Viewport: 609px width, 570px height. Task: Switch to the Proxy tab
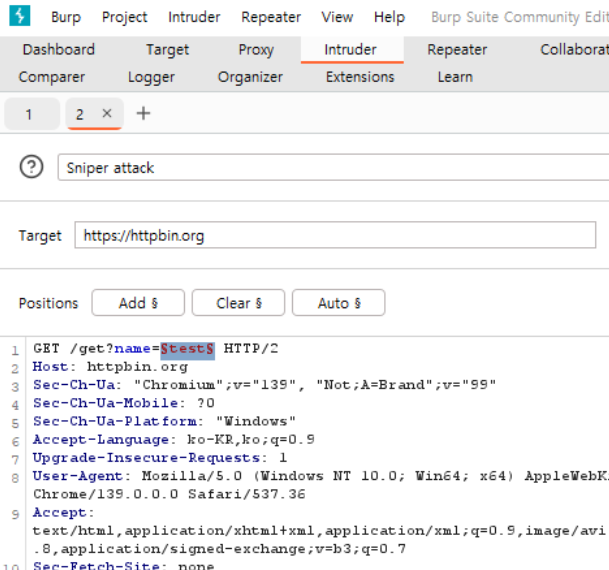tap(256, 50)
